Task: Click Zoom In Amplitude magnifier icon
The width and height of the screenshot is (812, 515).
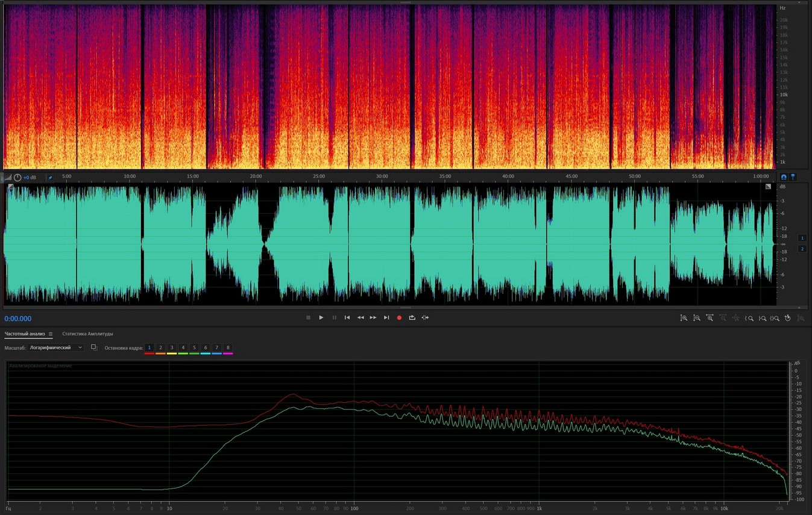Action: tap(684, 318)
